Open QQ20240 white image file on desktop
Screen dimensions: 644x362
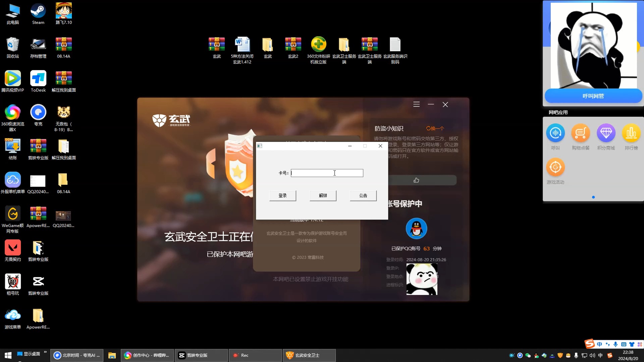(38, 183)
